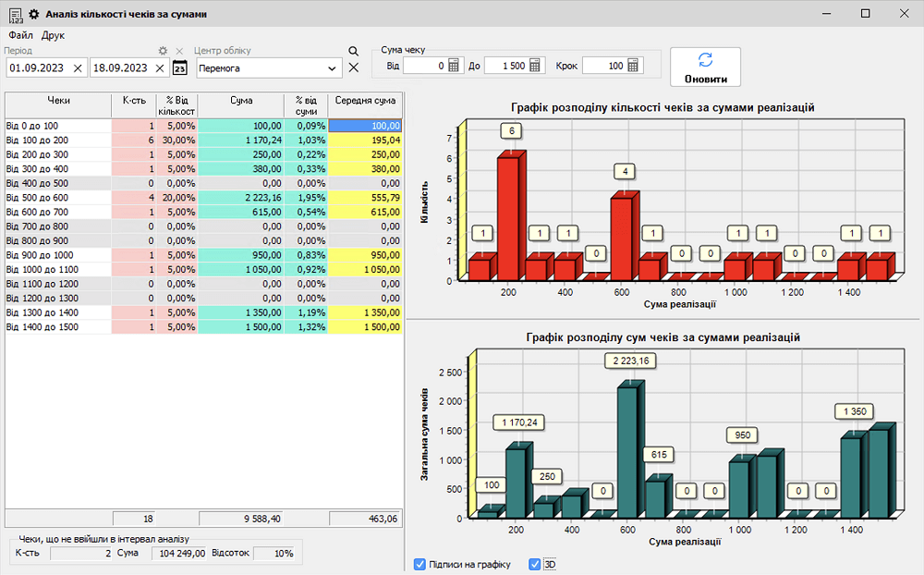Expand the Перемога dropdown list
The image size is (924, 575).
click(333, 67)
